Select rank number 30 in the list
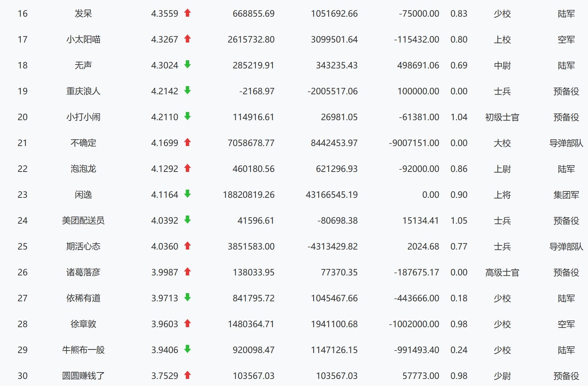Screen dimensions: 588x386 point(22,376)
